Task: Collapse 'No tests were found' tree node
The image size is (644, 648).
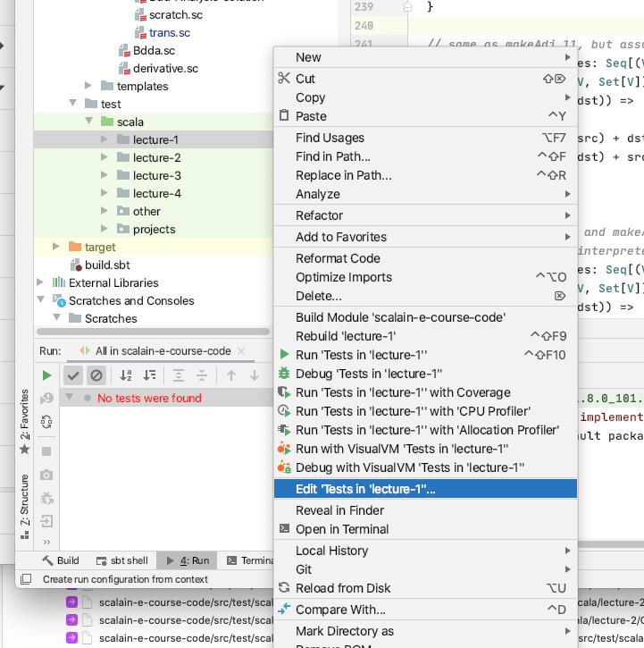Action: pyautogui.click(x=69, y=398)
